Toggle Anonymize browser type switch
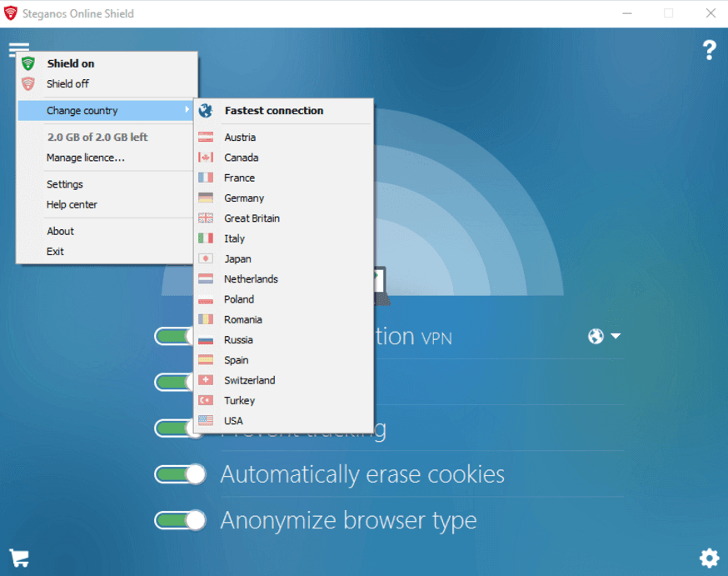The image size is (728, 576). point(180,520)
